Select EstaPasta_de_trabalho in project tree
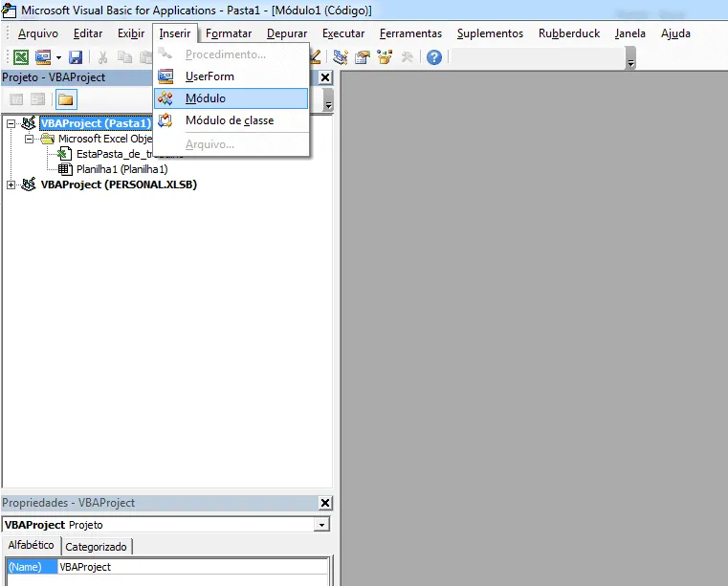The image size is (728, 586). (115, 154)
